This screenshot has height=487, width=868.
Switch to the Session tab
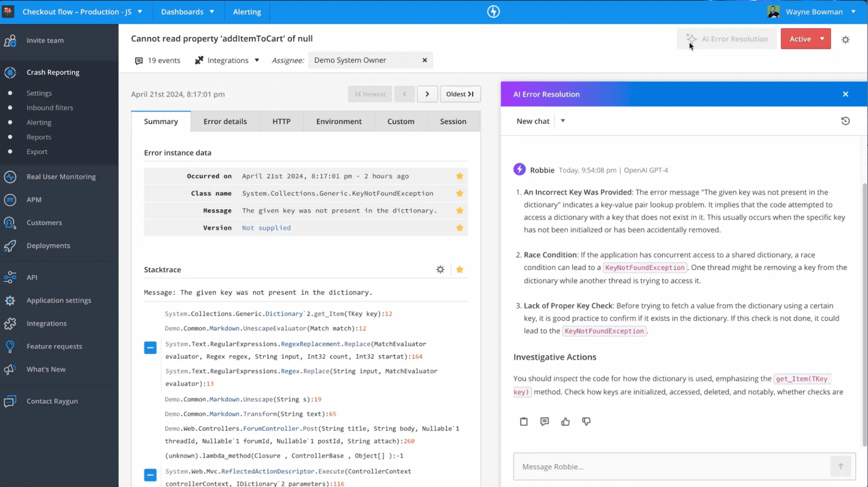[453, 121]
